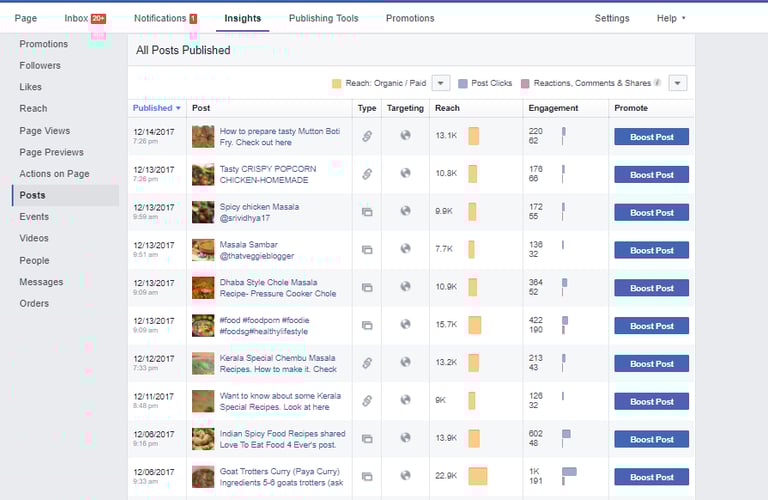Image resolution: width=768 pixels, height=500 pixels.
Task: Open Page Views in sidebar
Action: [45, 131]
